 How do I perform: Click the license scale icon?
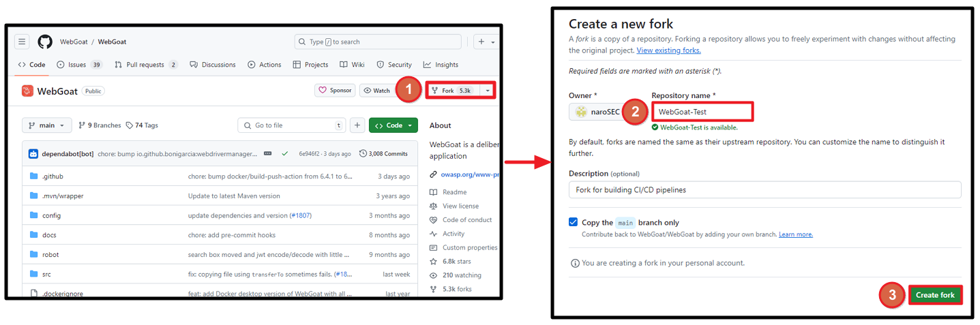[433, 206]
